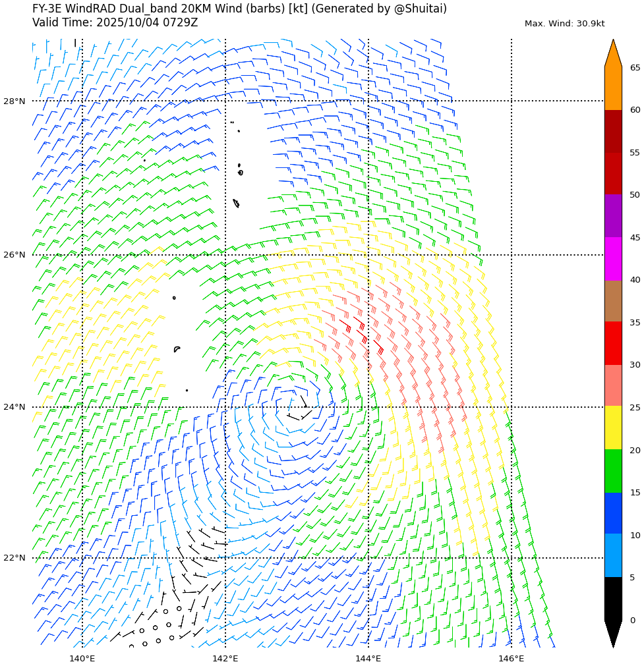Click the yellow 20-25 kt colorbar band
Viewport: 644px width, 666px height.
coord(613,428)
